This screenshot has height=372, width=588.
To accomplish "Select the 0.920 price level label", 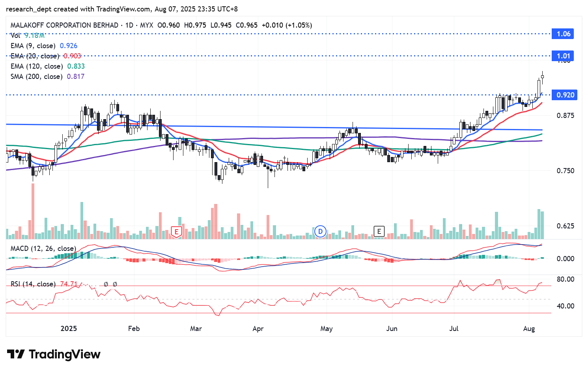I will pos(565,95).
